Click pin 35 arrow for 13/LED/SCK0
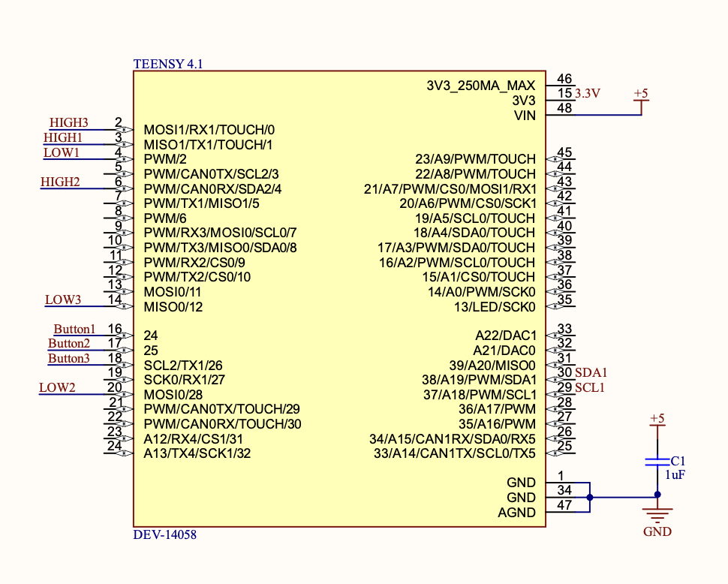728x584 pixels. coord(552,306)
